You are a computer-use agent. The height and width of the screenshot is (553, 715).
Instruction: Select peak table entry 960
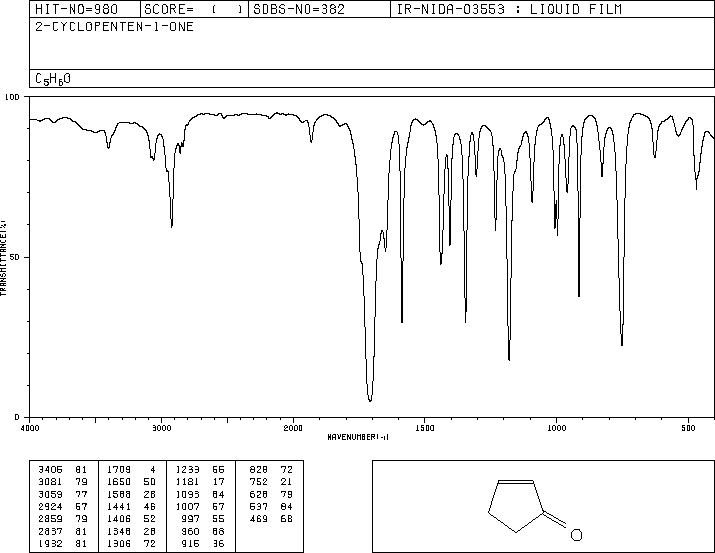pyautogui.click(x=190, y=532)
